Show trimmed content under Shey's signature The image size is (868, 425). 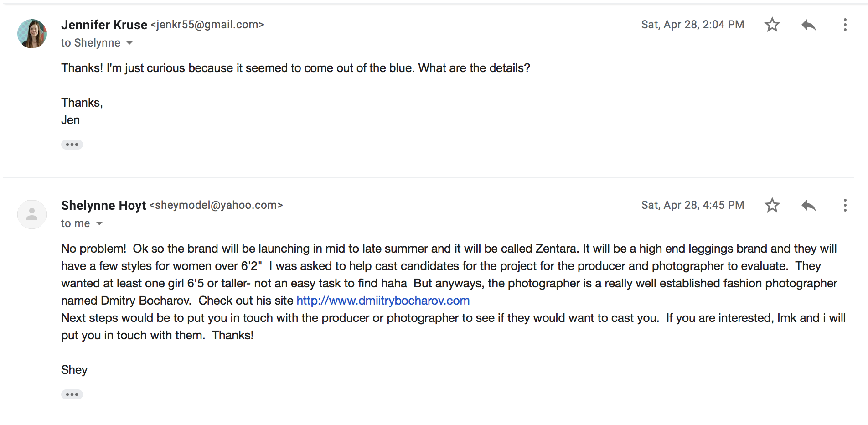pos(72,394)
